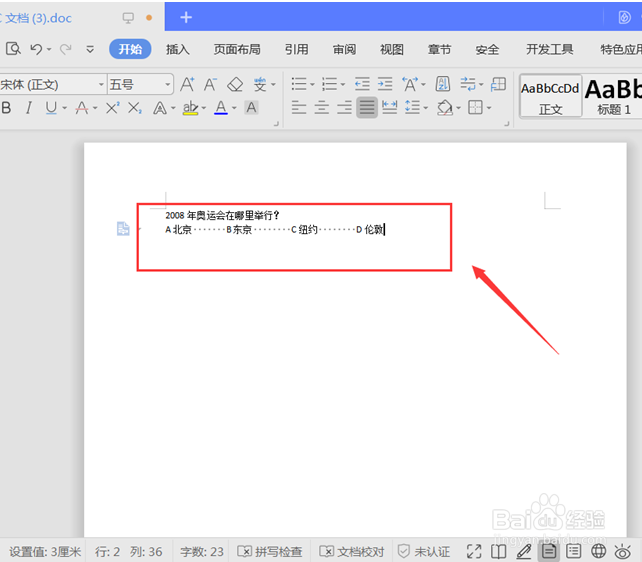
Task: Toggle subscript formatting
Action: coord(135,108)
